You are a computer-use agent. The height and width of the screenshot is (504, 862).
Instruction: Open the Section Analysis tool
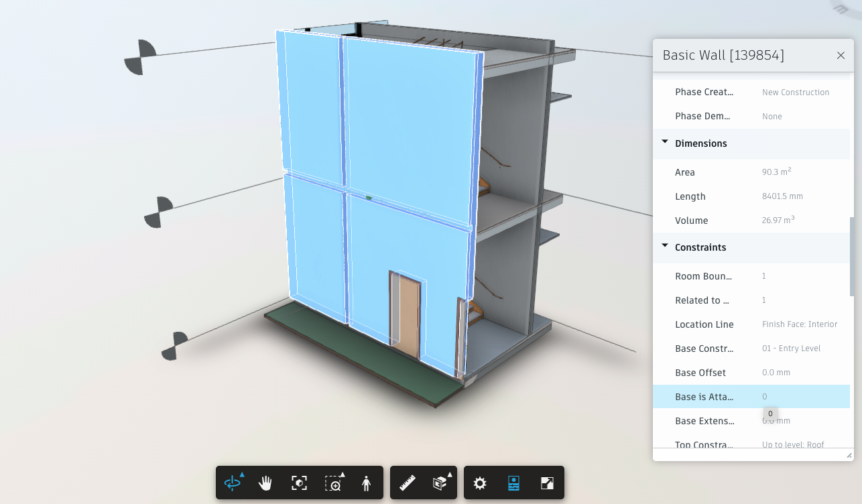[x=440, y=483]
